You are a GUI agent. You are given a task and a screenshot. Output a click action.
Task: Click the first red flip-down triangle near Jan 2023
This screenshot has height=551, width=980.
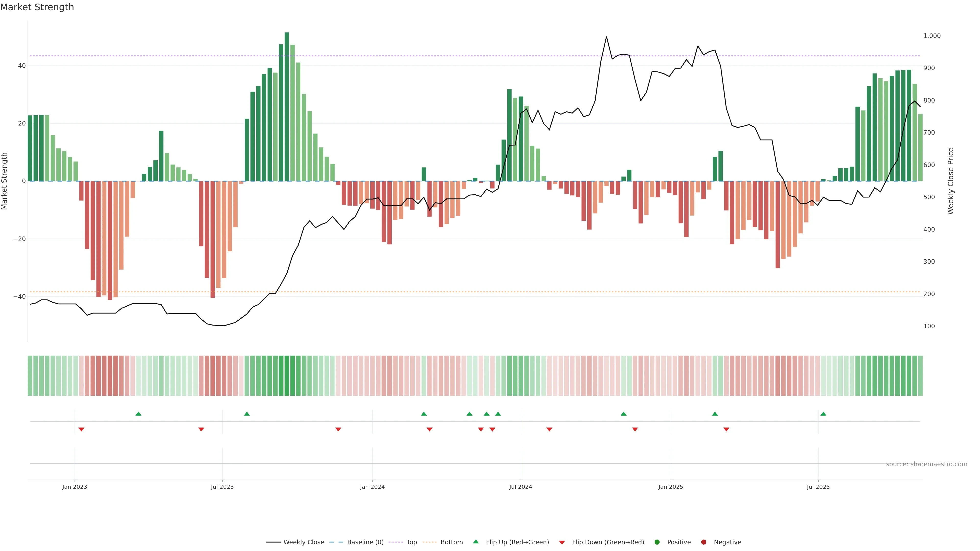(x=81, y=429)
